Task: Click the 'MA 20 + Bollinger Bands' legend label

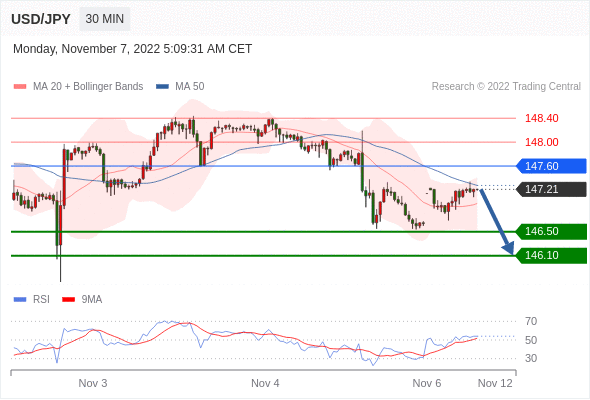Action: (88, 87)
